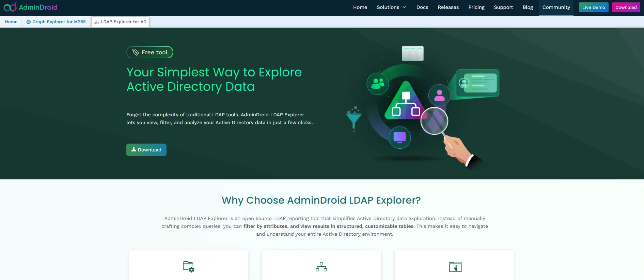Click the pink Download button in header
Viewport: 644px width, 280px height.
pyautogui.click(x=626, y=7)
